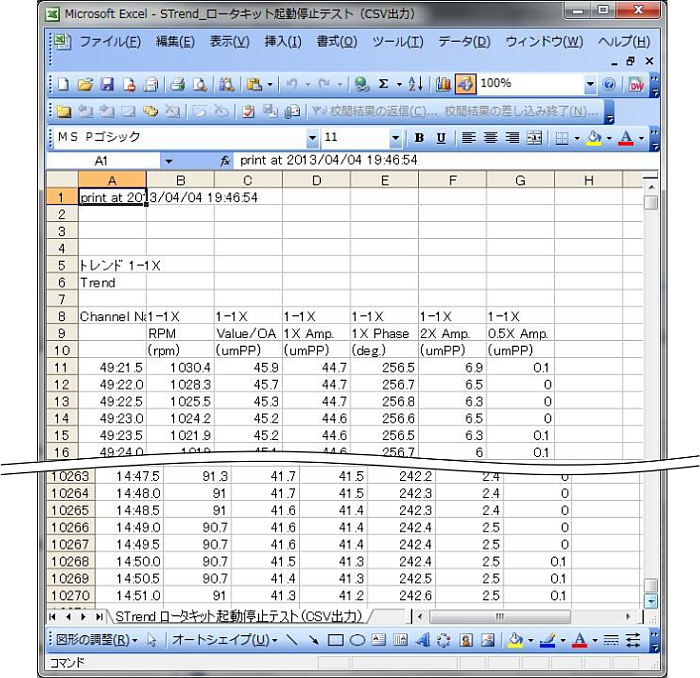Create a new workbook with the blank page icon
This screenshot has height=678, width=700.
[63, 84]
